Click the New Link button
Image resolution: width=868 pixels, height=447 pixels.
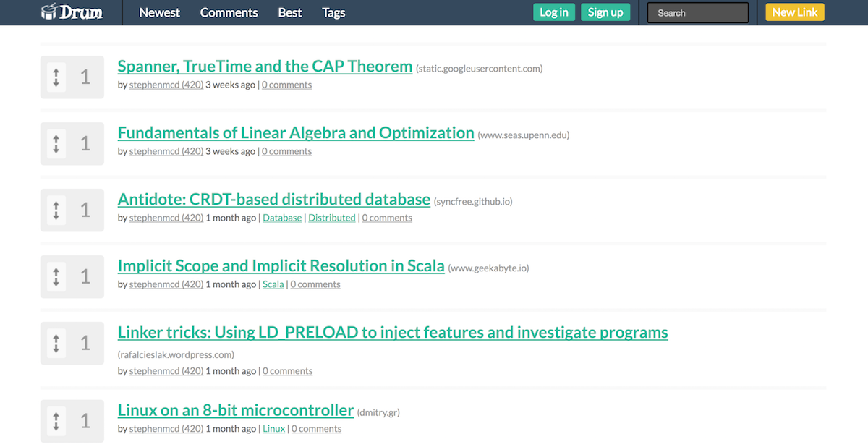click(795, 12)
